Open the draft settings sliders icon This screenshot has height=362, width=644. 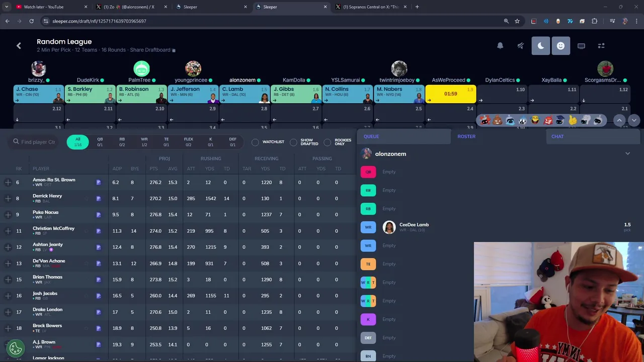click(601, 46)
